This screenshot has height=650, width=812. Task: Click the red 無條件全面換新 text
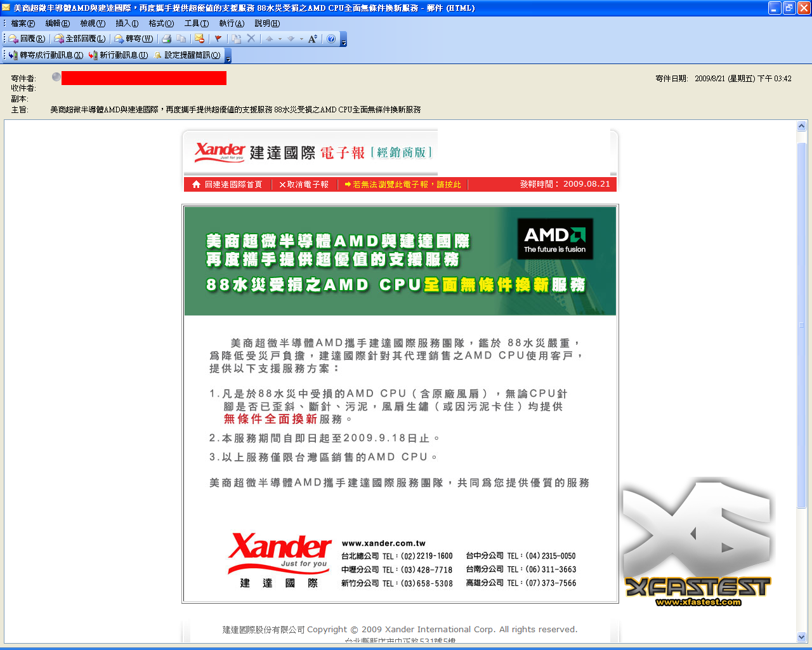(x=270, y=419)
